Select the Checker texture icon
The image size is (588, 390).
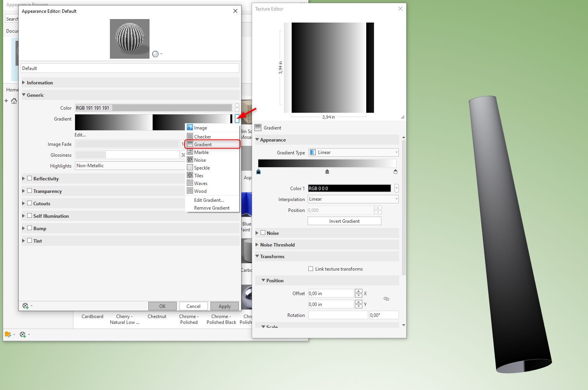click(x=202, y=136)
